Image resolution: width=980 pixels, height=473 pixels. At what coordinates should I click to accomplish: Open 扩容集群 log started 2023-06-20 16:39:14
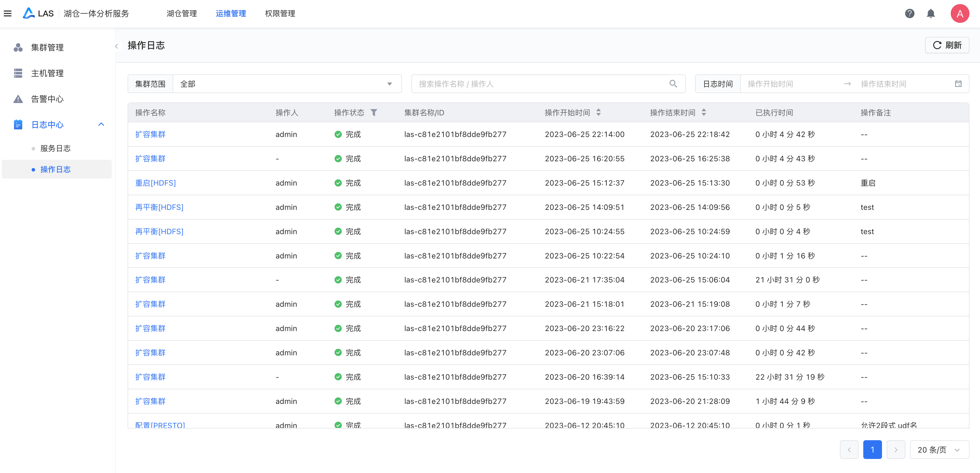click(x=150, y=378)
